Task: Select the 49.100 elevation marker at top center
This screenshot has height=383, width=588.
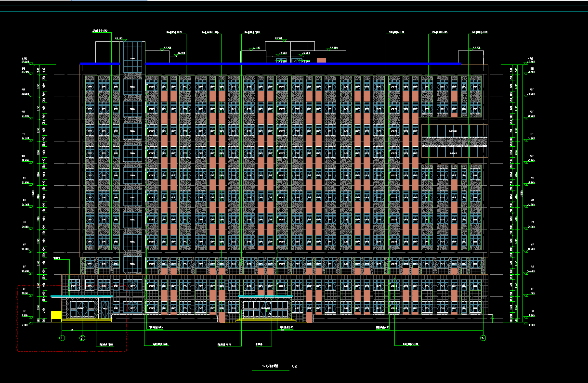Action: (278, 38)
